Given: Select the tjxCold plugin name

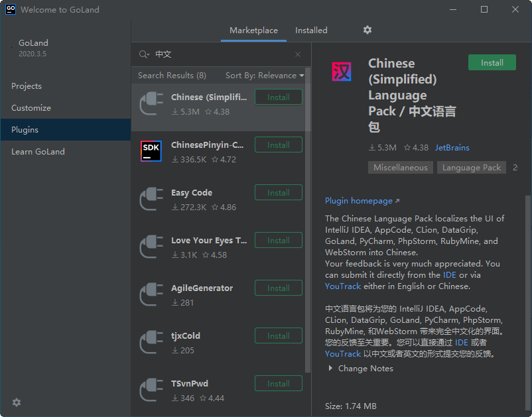Looking at the screenshot, I should pos(186,335).
